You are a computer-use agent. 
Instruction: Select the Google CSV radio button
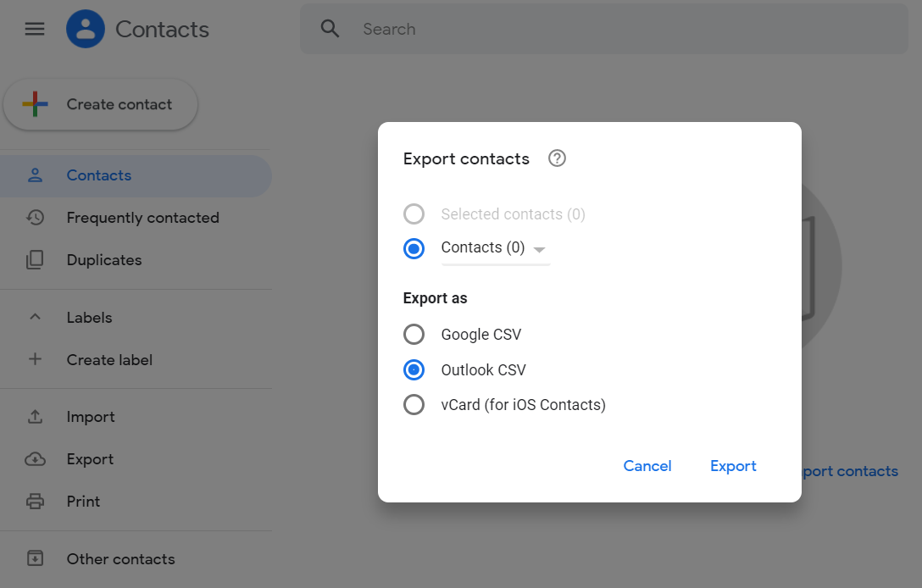(x=414, y=335)
